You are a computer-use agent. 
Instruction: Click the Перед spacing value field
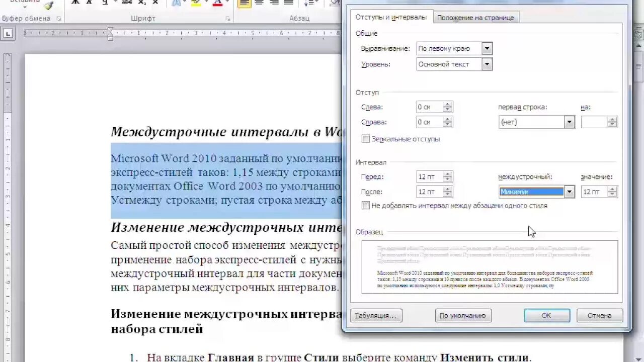[x=430, y=176]
